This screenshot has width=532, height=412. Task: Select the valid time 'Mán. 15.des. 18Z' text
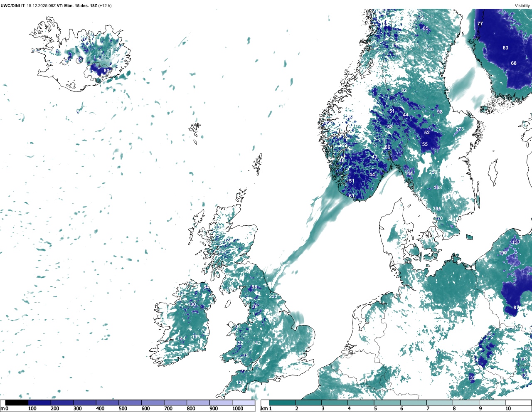(x=80, y=5)
